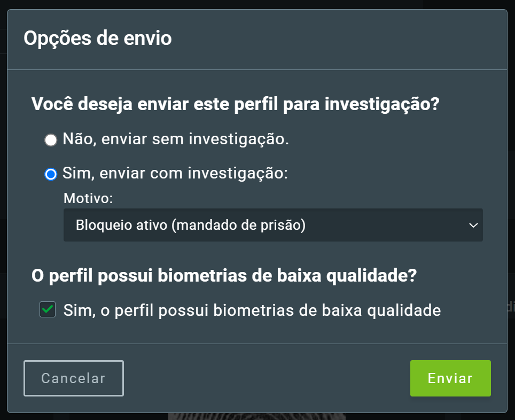Click the 'Opções de envio' dialog title
The height and width of the screenshot is (420, 515).
98,38
